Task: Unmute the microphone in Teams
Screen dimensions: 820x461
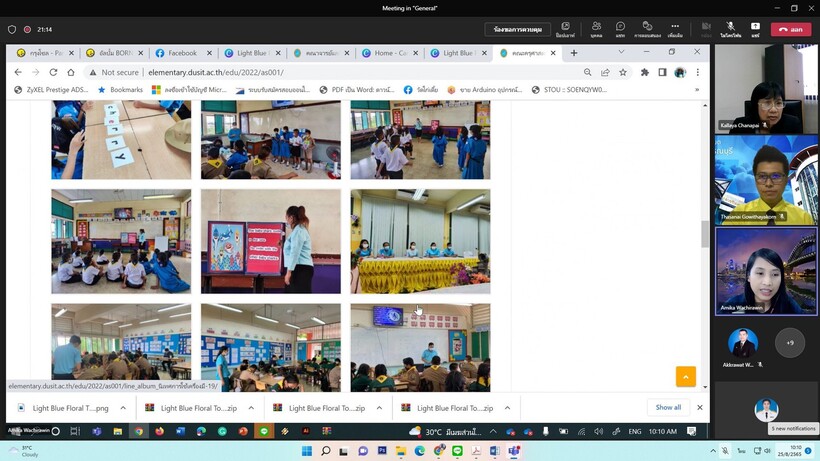Action: coord(730,27)
